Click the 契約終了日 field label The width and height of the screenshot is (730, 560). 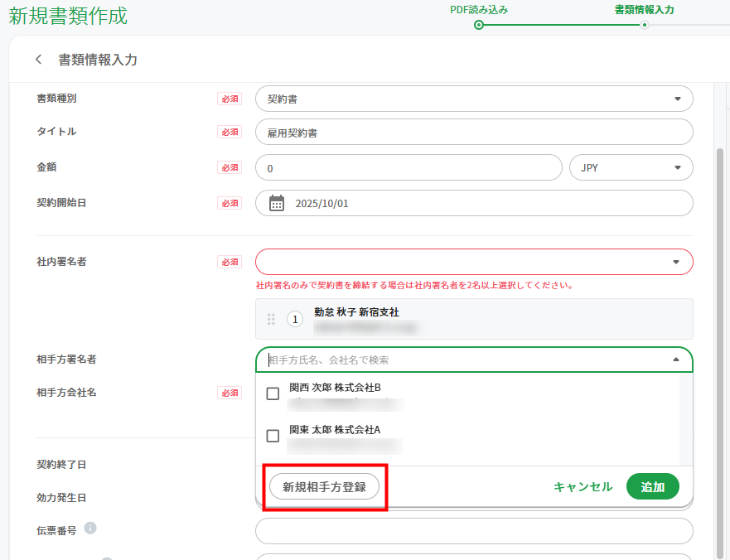point(61,465)
